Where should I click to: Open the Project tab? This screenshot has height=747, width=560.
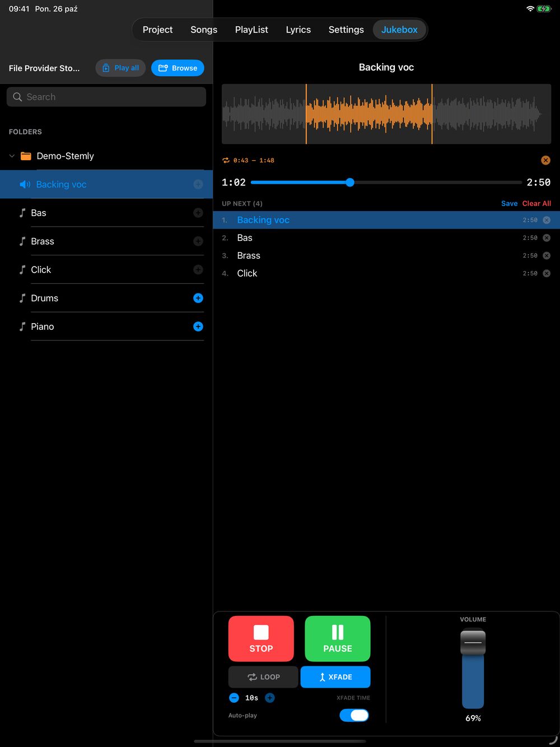pyautogui.click(x=157, y=30)
